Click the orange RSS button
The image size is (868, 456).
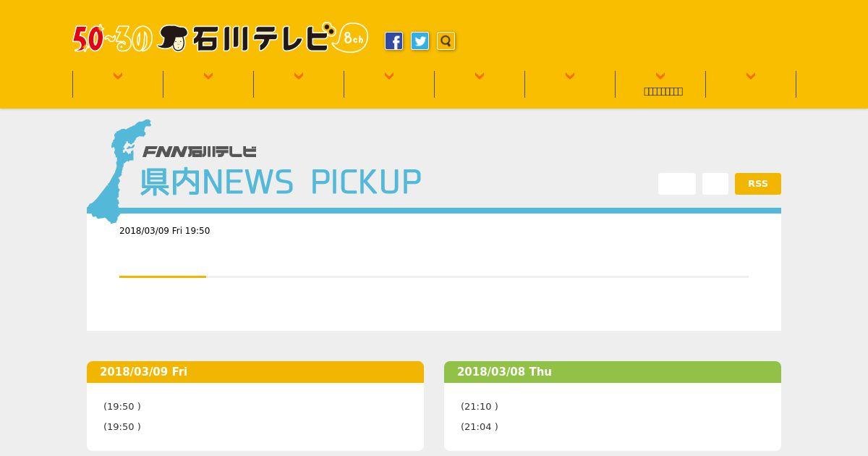click(758, 184)
